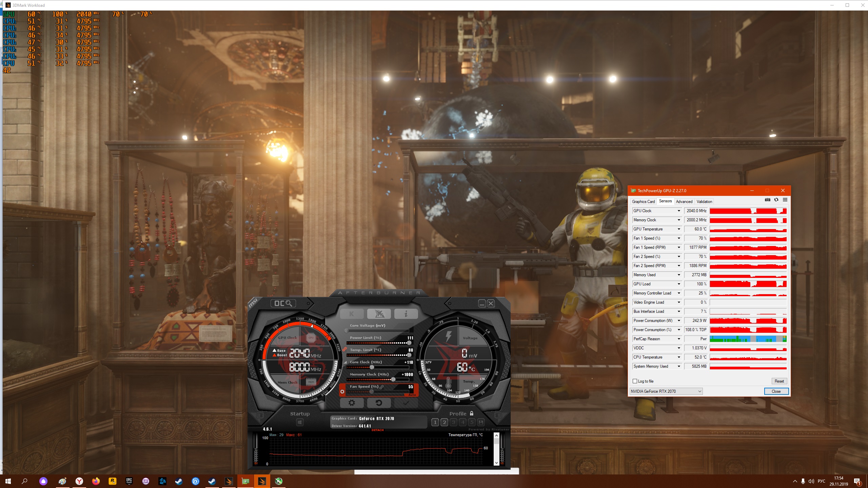This screenshot has width=868, height=488.
Task: Switch to the Graphics Card tab
Action: pos(643,202)
